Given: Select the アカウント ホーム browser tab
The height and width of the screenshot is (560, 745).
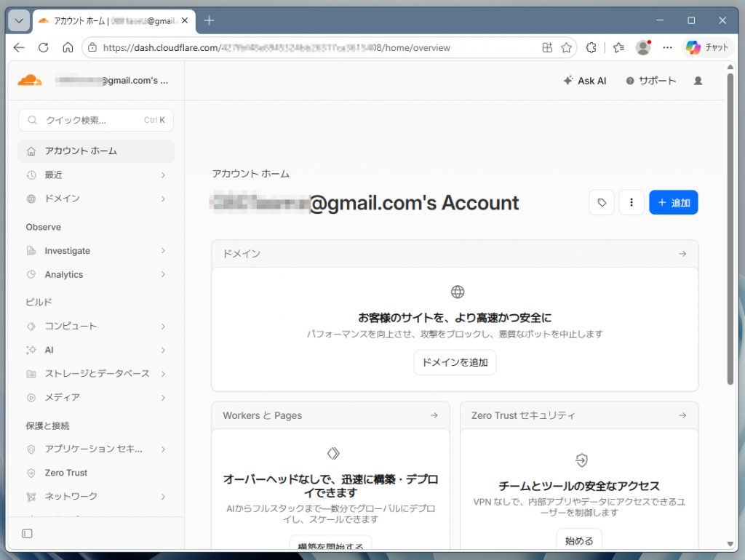Looking at the screenshot, I should click(114, 21).
